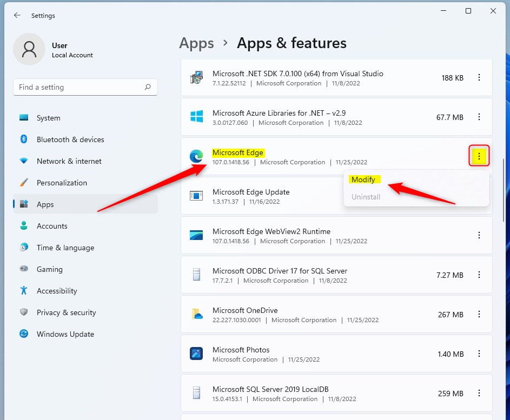This screenshot has height=420, width=510.
Task: Select the Gaming settings icon
Action: pyautogui.click(x=23, y=269)
